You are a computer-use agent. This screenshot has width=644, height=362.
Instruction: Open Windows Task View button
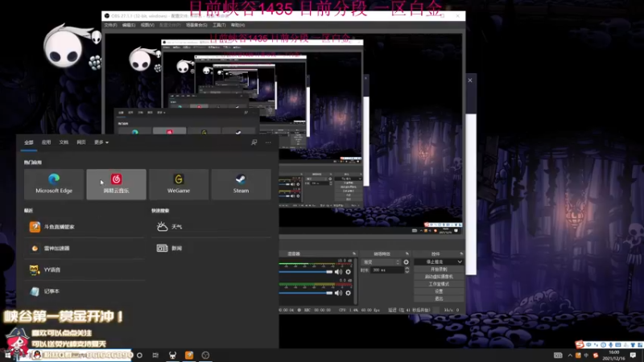click(155, 355)
